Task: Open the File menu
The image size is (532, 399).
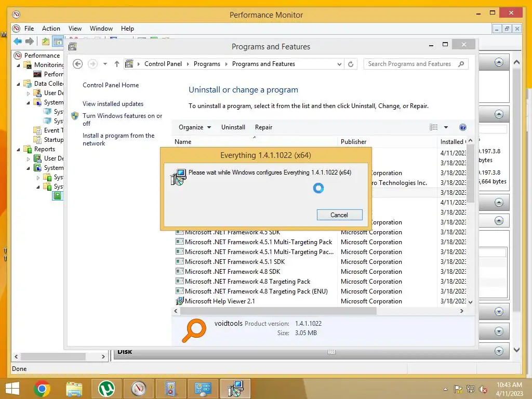Action: 29,29
